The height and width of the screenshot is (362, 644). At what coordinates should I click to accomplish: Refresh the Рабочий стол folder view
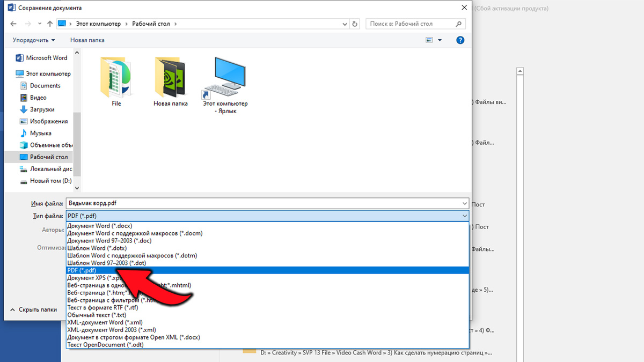pyautogui.click(x=355, y=24)
